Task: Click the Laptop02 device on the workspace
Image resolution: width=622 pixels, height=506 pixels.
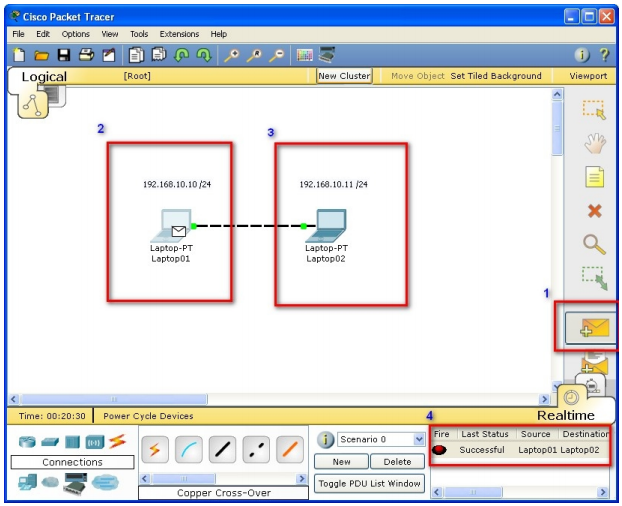Action: [326, 226]
